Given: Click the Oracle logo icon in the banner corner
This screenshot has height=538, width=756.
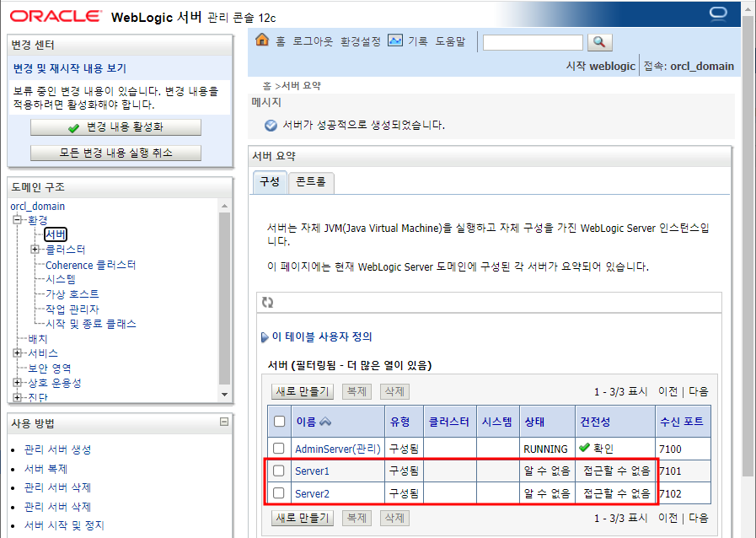Looking at the screenshot, I should [718, 13].
